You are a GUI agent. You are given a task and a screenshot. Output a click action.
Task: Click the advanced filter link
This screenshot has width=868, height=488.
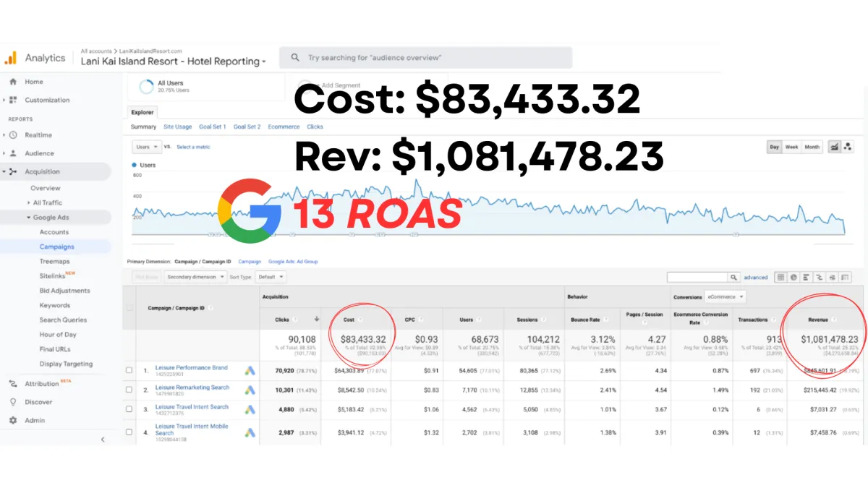pyautogui.click(x=756, y=277)
